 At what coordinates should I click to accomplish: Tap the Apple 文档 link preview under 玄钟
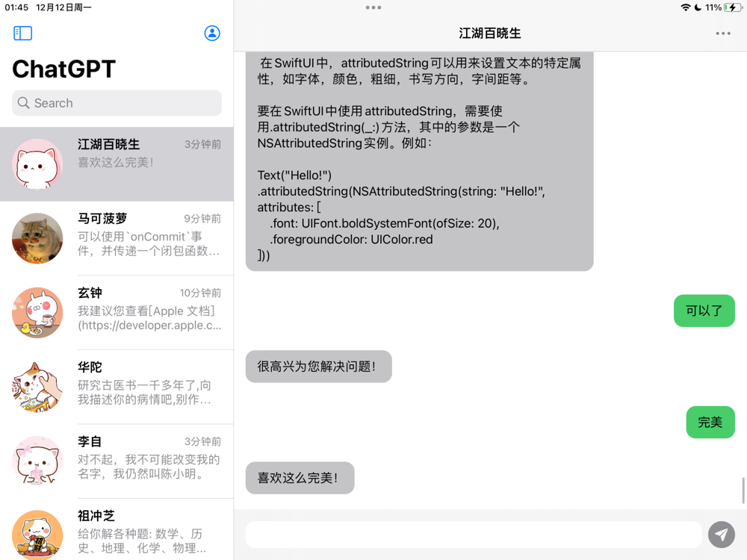[x=149, y=318]
